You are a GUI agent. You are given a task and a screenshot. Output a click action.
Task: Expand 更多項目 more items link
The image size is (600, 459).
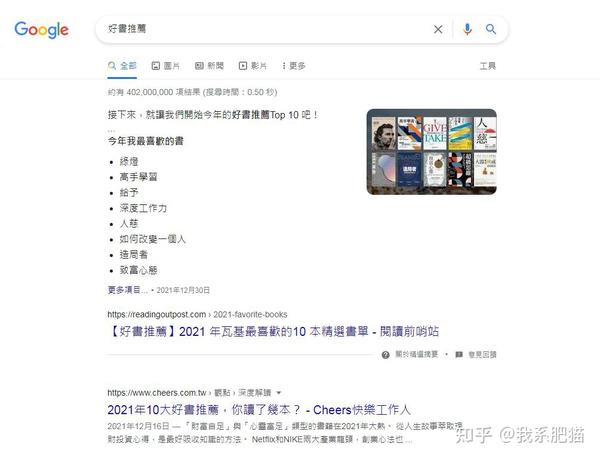pos(127,290)
